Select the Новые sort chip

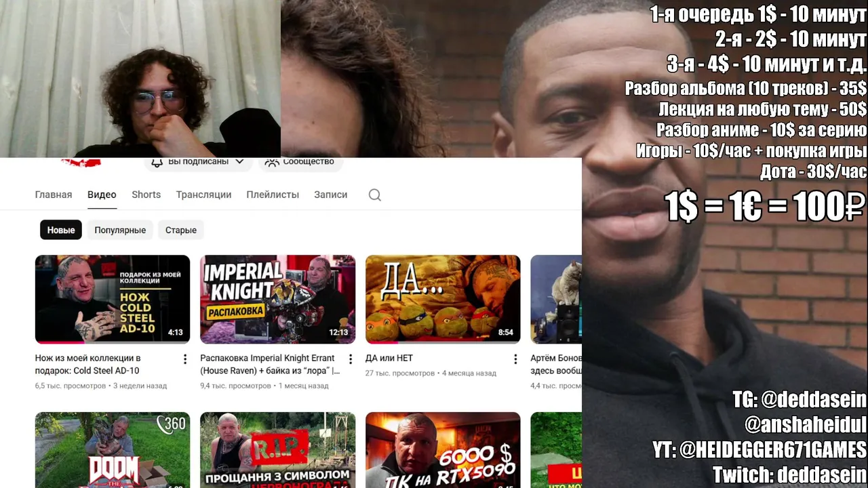click(61, 230)
